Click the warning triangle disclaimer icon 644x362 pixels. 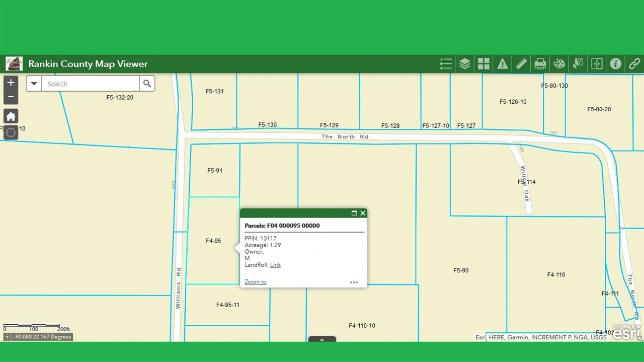[503, 64]
